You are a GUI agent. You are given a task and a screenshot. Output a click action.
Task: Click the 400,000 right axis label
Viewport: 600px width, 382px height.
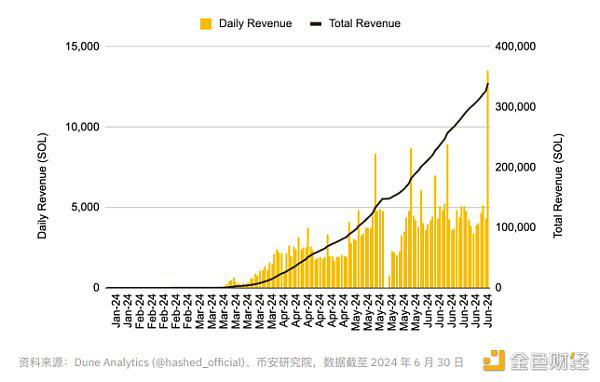(x=515, y=47)
